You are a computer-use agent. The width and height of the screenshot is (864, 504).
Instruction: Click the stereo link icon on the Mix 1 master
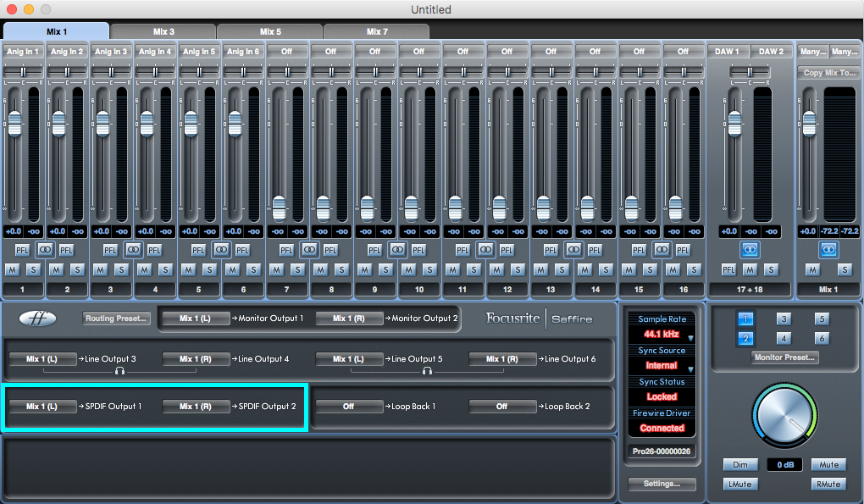[x=828, y=250]
